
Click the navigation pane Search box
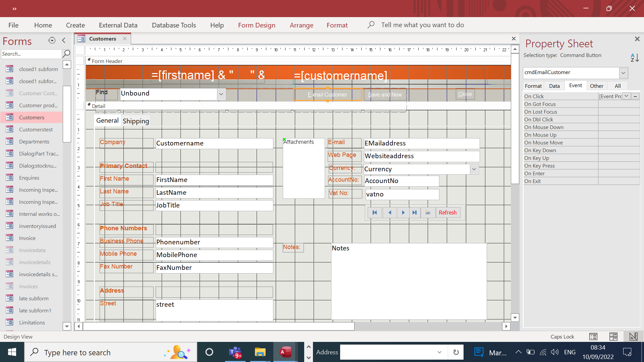tap(31, 54)
